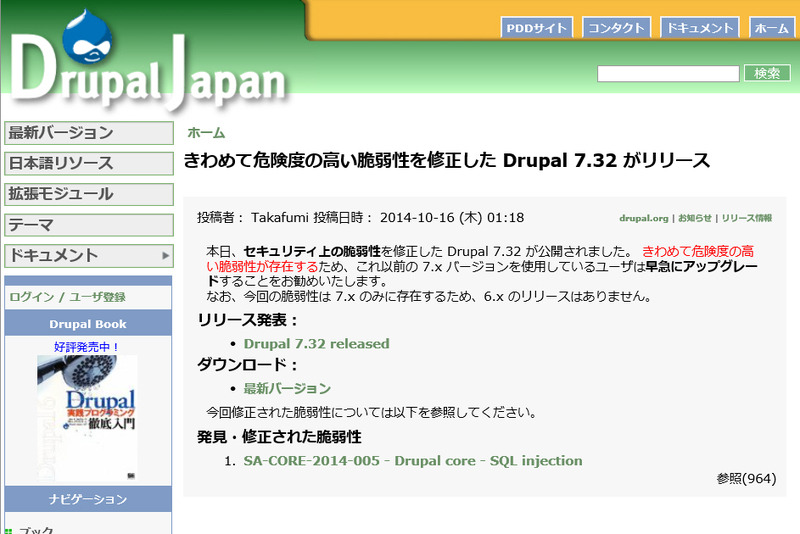Open the SA-CORE-2014-005 SQL injection link
Image resolution: width=800 pixels, height=534 pixels.
pyautogui.click(x=412, y=461)
